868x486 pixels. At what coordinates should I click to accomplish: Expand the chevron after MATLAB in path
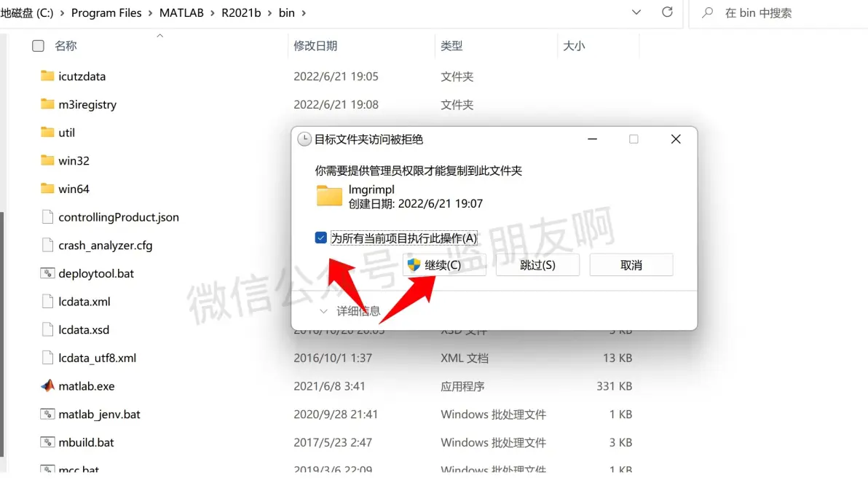coord(213,12)
